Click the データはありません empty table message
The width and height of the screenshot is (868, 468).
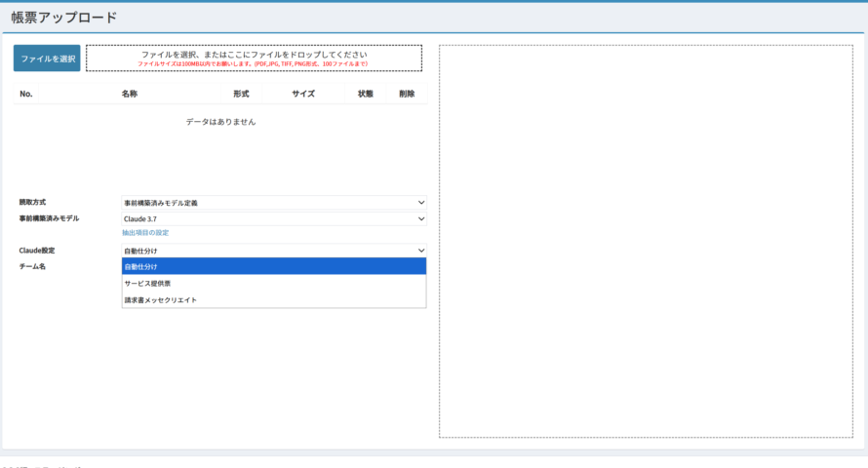(220, 122)
